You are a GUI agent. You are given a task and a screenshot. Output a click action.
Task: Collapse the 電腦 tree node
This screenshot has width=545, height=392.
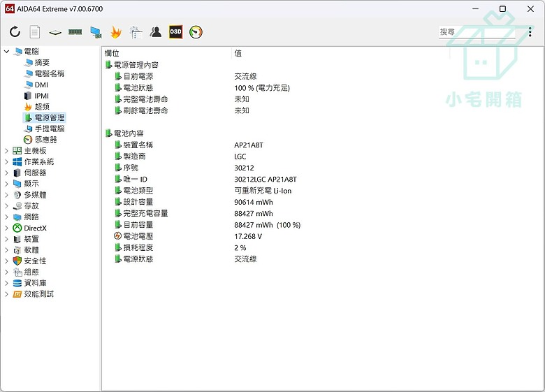pyautogui.click(x=6, y=52)
